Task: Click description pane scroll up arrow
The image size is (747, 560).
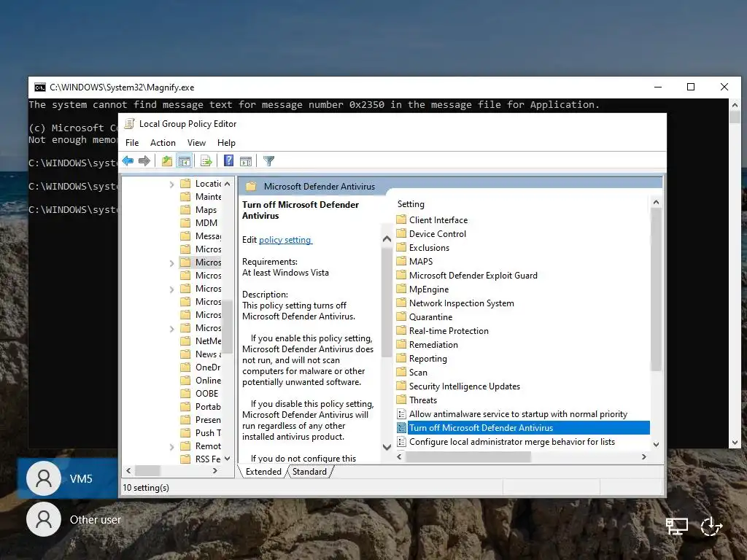Action: (387, 239)
